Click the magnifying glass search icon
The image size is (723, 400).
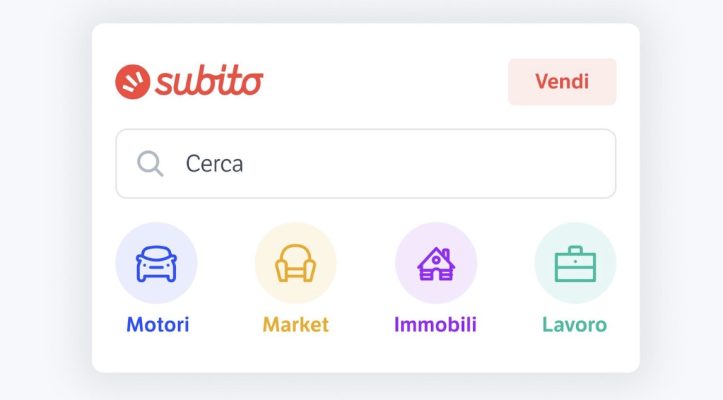coord(150,164)
